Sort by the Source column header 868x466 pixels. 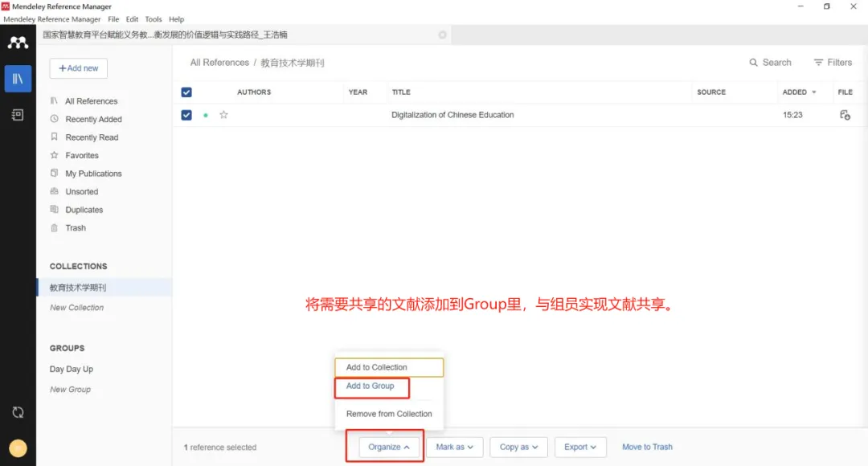(711, 92)
